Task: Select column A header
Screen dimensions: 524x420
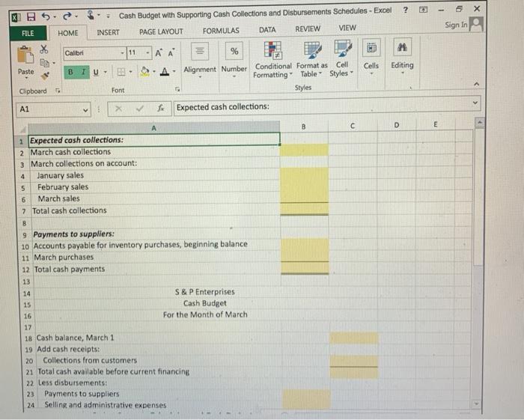Action: pos(153,128)
